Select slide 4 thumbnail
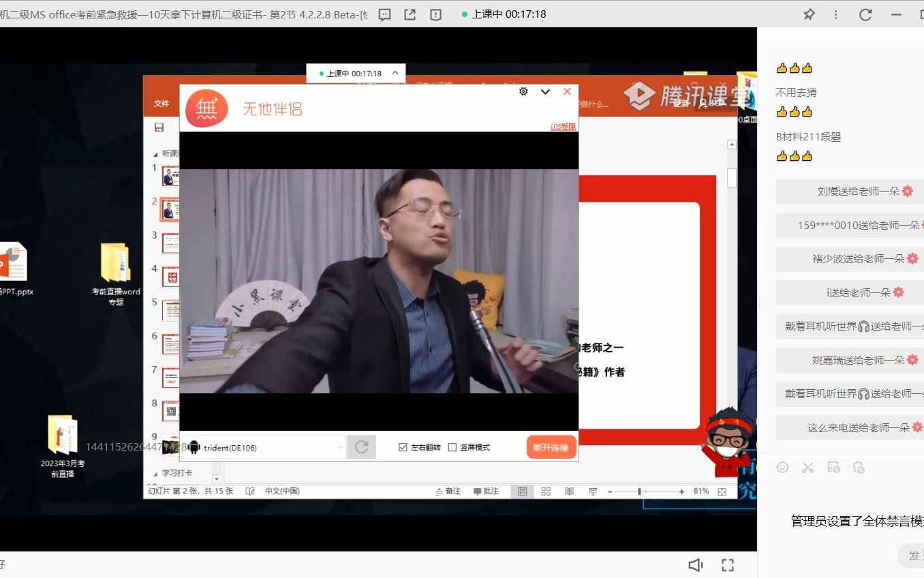 [170, 277]
